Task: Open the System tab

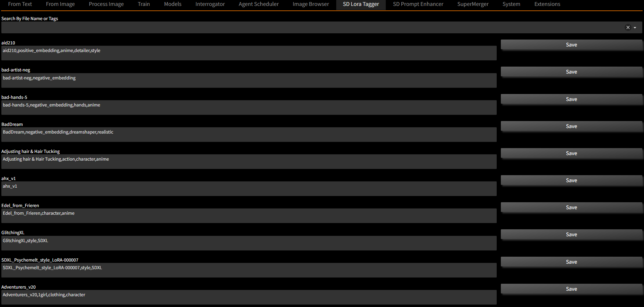Action: [x=511, y=4]
